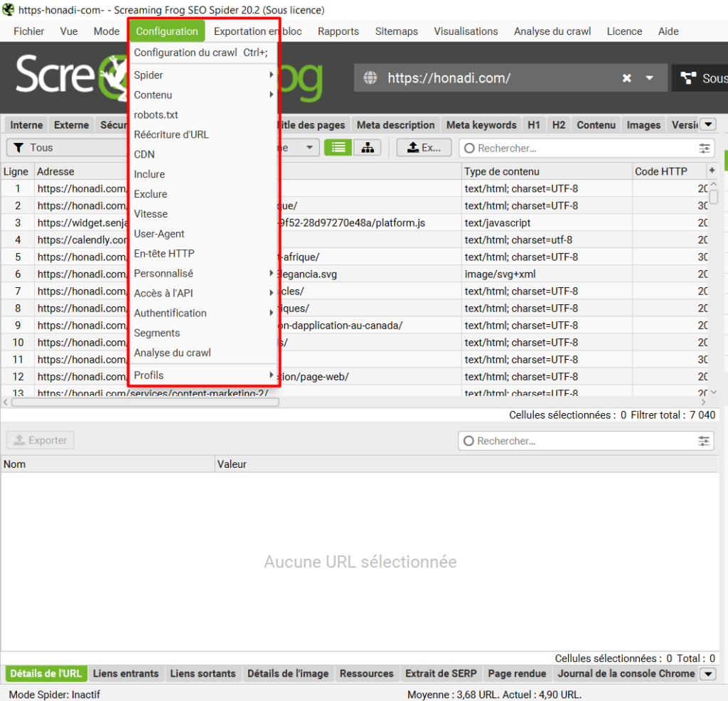
Task: Open the Visualisations menu
Action: point(466,31)
